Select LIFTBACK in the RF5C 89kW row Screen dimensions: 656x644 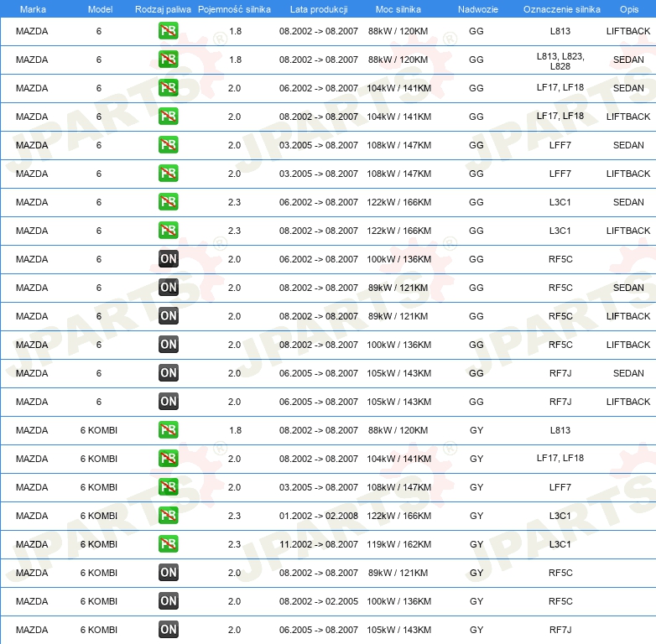tap(628, 316)
